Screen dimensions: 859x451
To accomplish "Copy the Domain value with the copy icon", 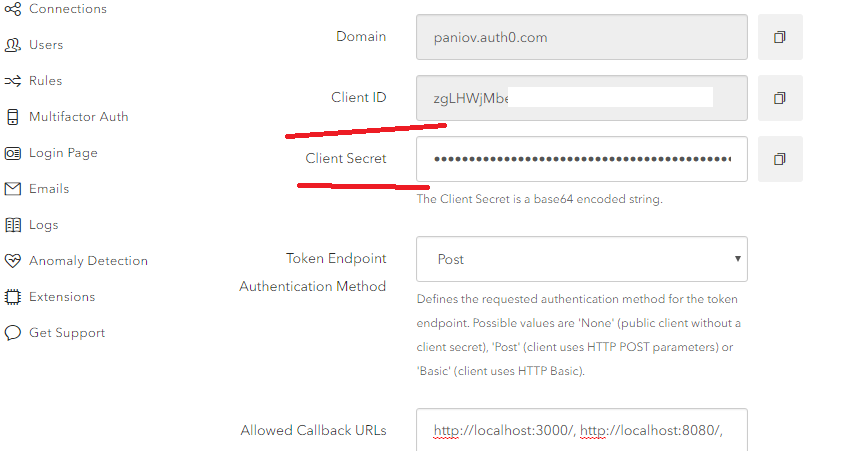I will tap(780, 37).
